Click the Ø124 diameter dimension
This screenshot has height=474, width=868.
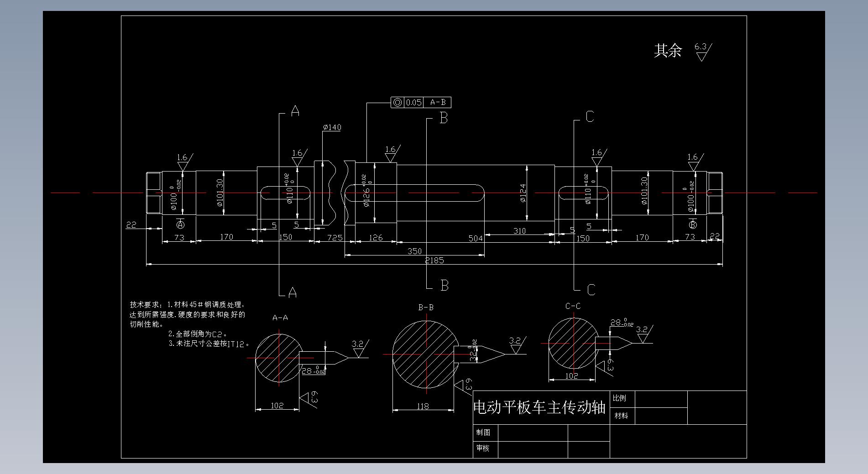point(523,193)
